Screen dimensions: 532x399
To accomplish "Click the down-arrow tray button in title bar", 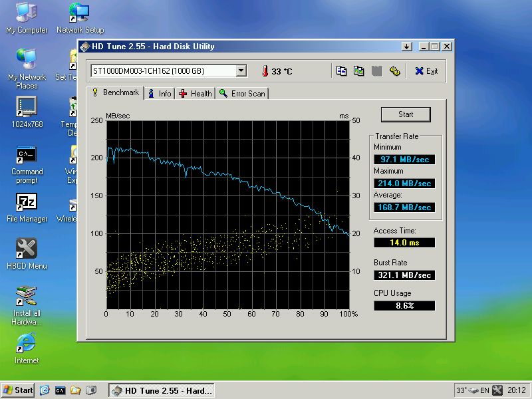I will 406,47.
